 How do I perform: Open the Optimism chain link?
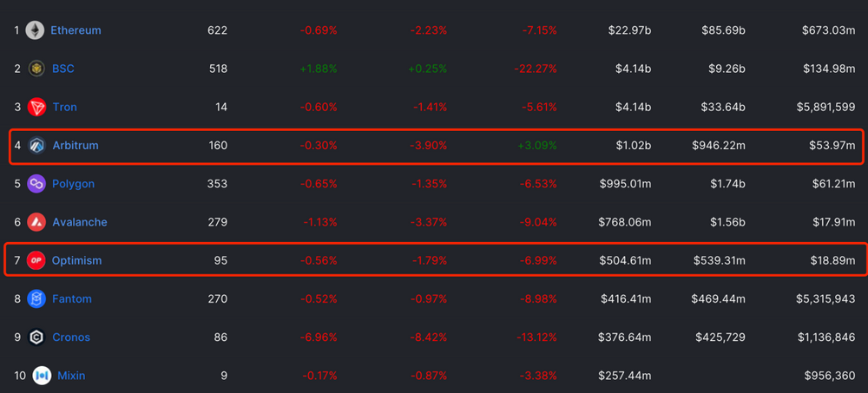click(x=77, y=260)
